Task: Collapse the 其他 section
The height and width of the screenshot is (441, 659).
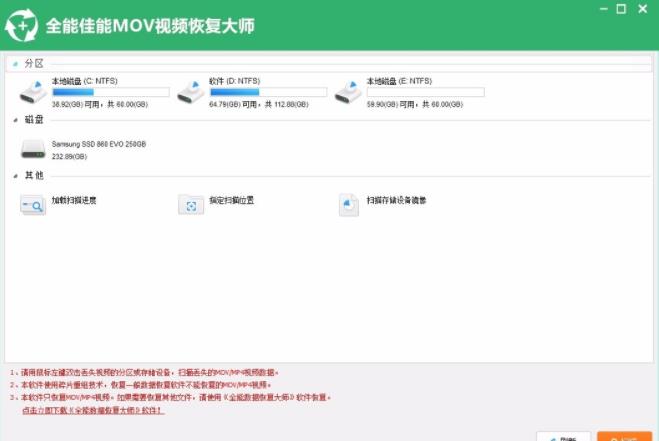Action: (14, 176)
